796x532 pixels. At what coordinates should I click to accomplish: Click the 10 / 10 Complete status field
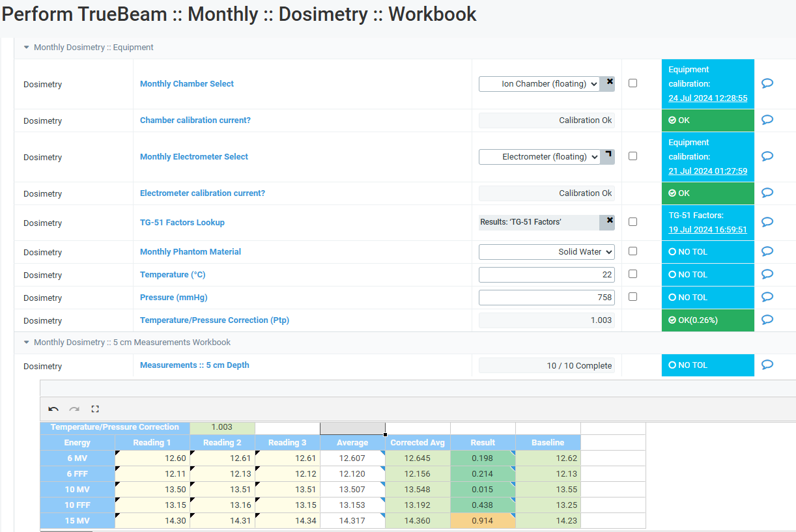547,365
